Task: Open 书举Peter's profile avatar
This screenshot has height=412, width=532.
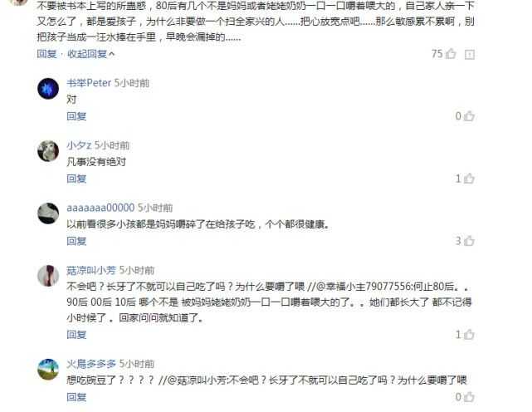Action: [48, 89]
